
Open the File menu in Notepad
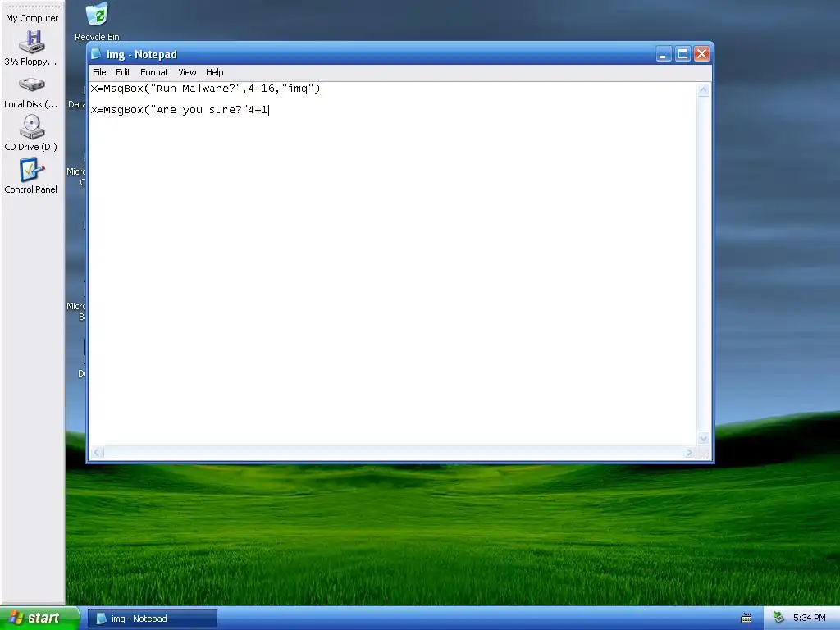(99, 72)
